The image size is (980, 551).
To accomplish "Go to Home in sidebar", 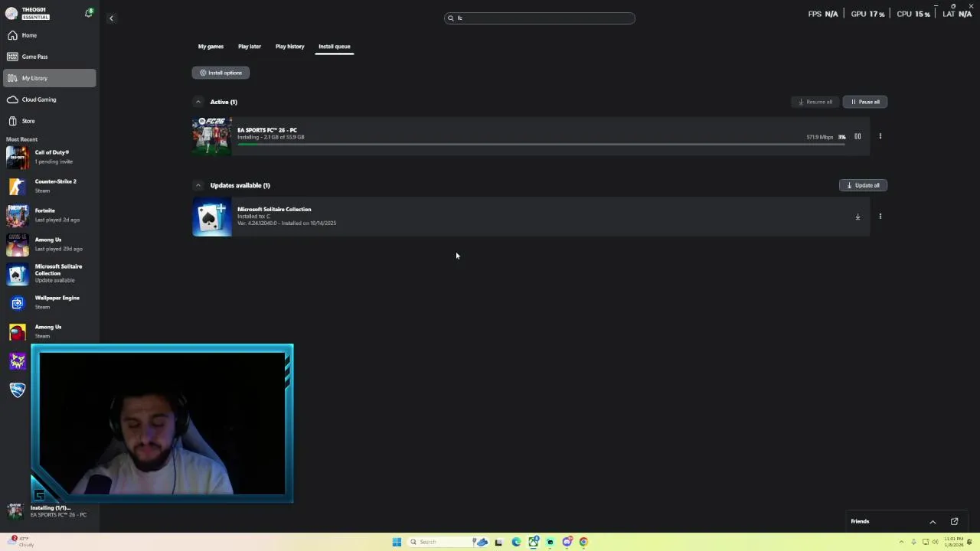I will click(x=50, y=35).
